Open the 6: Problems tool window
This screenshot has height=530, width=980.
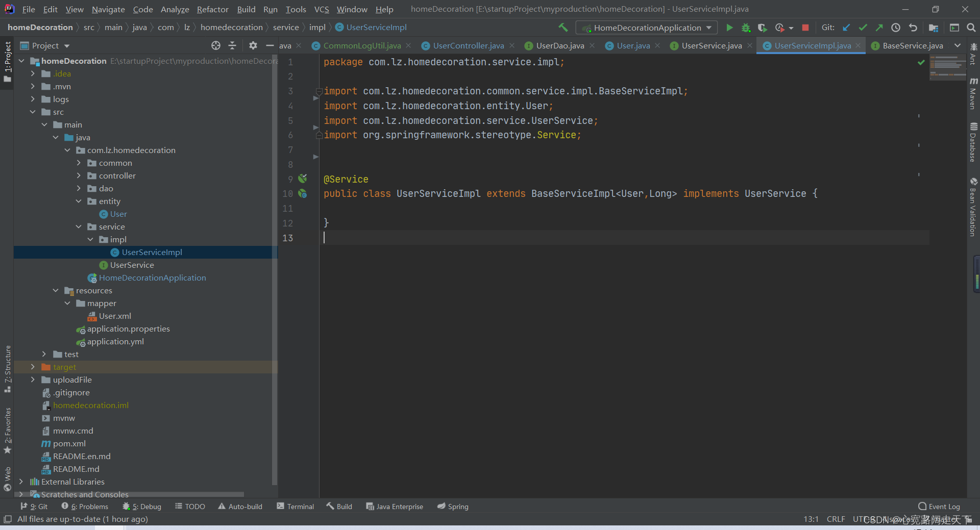click(85, 507)
